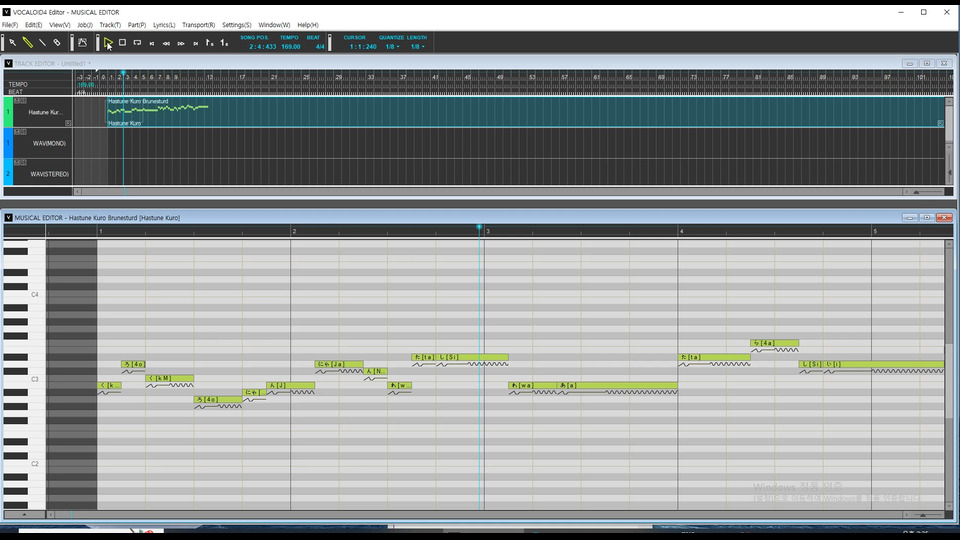Open the Lyrics menu
Image resolution: width=960 pixels, height=540 pixels.
(163, 25)
